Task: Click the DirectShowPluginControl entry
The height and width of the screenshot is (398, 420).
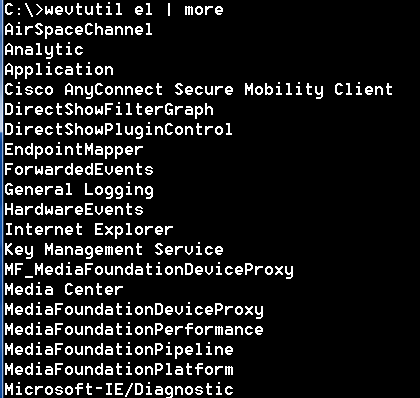Action: pos(118,130)
